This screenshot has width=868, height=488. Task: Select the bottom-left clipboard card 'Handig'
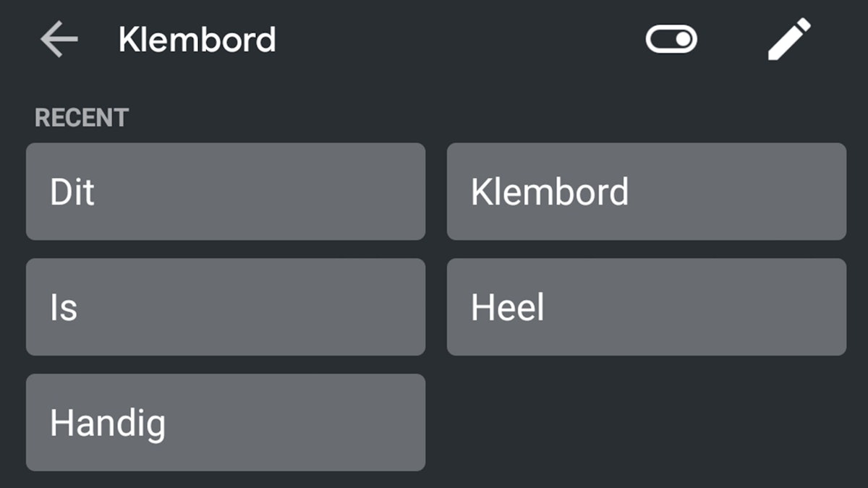pyautogui.click(x=226, y=422)
